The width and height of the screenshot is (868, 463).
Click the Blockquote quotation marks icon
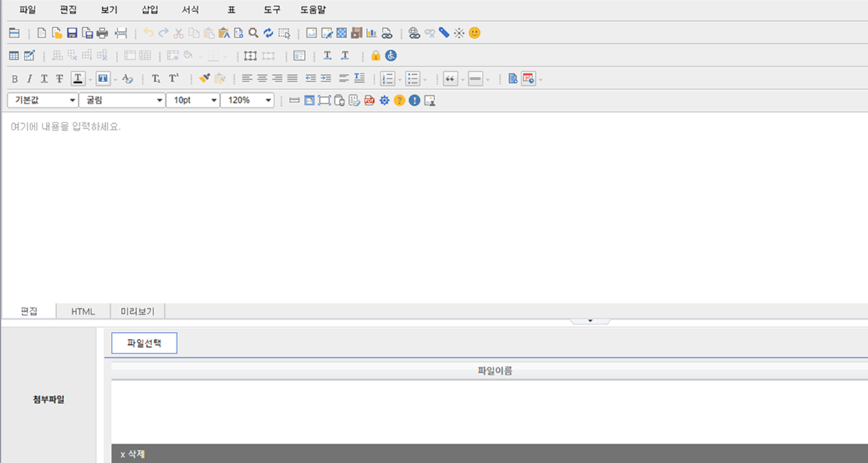(451, 78)
